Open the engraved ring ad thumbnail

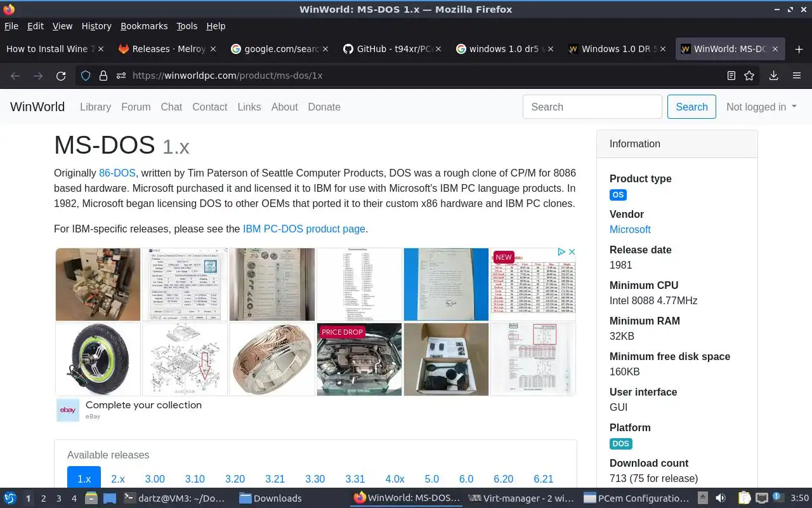tap(272, 359)
